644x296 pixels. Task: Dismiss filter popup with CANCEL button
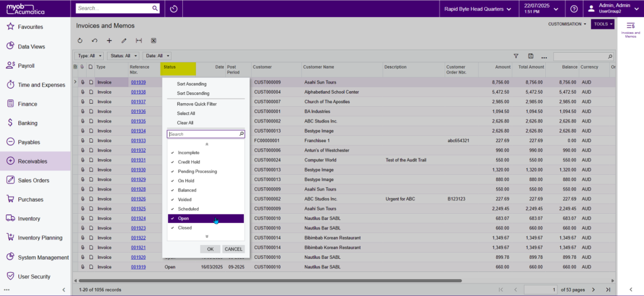click(233, 249)
